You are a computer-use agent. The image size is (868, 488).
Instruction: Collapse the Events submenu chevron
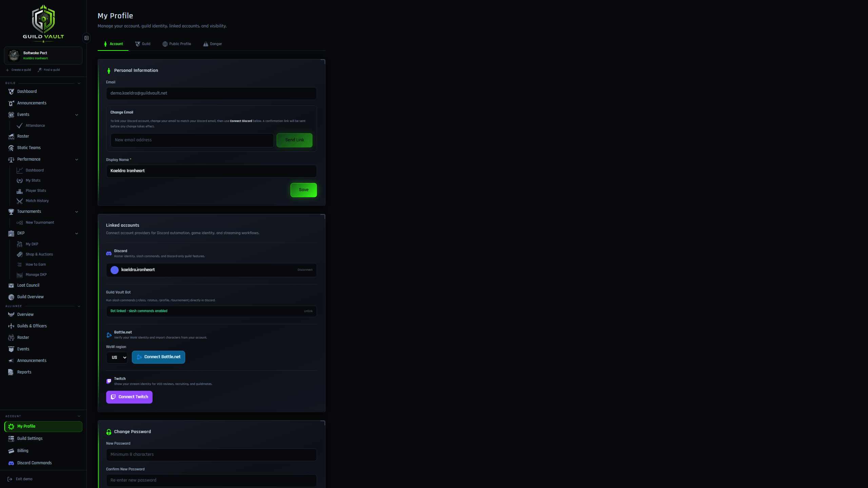(x=77, y=115)
